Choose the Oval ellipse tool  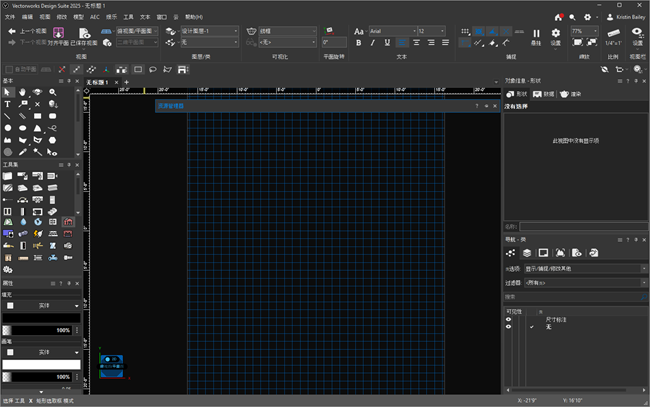pos(22,128)
